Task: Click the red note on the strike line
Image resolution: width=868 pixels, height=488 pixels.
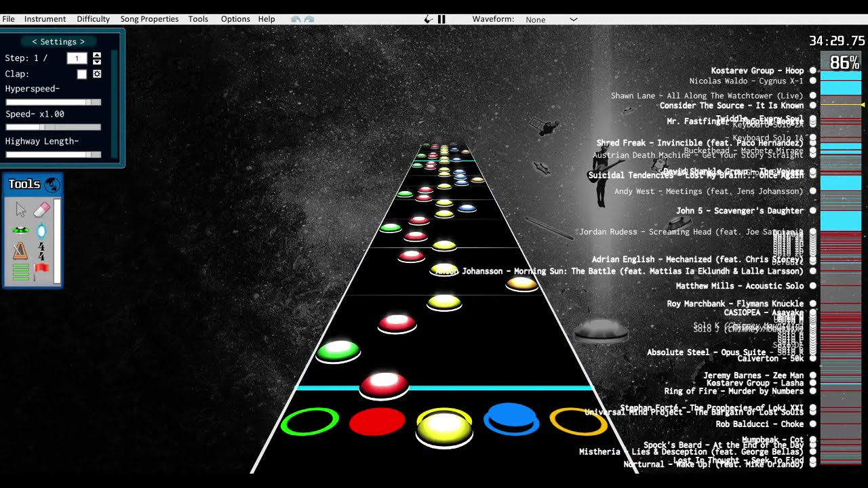Action: tap(384, 384)
